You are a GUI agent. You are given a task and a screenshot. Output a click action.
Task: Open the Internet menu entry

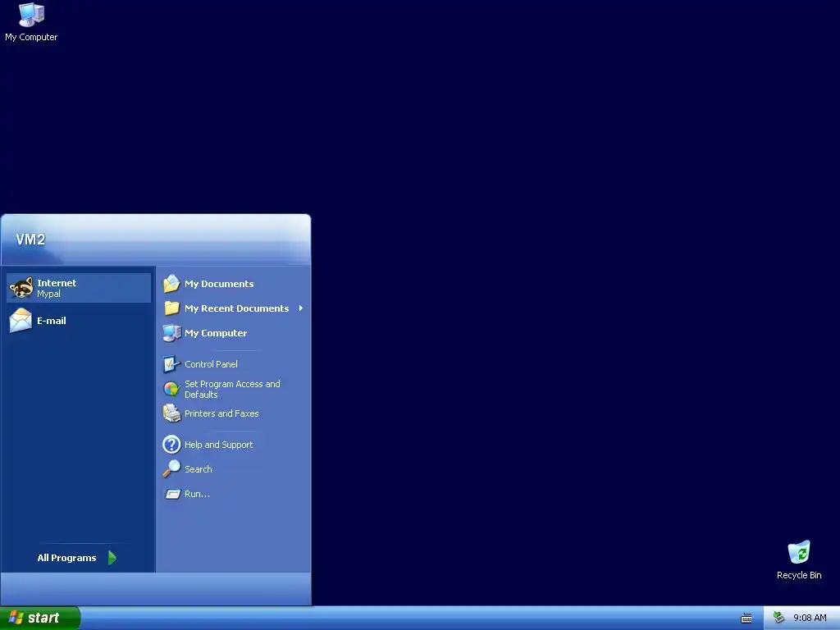(79, 288)
